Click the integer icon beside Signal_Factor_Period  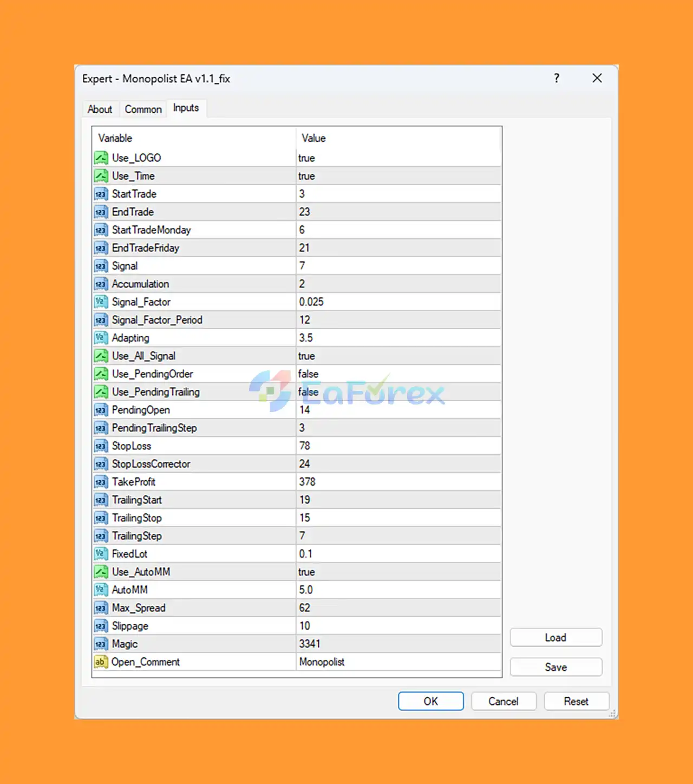(x=101, y=320)
